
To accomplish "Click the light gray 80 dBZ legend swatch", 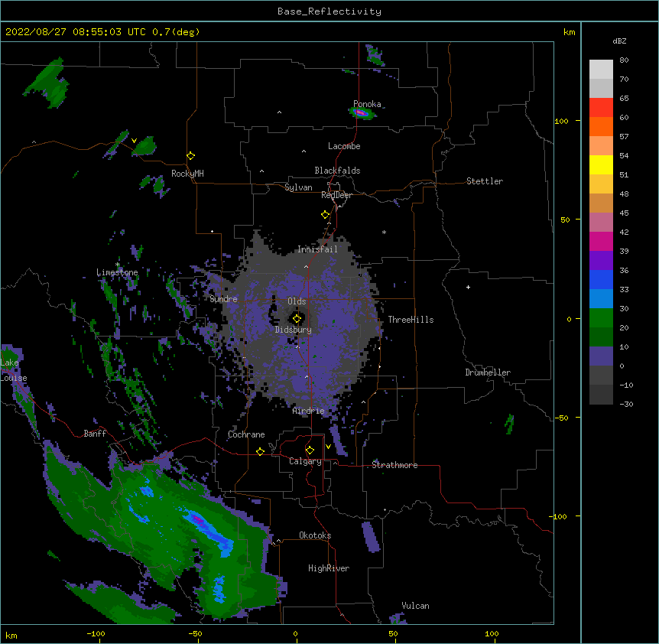I will (x=601, y=70).
